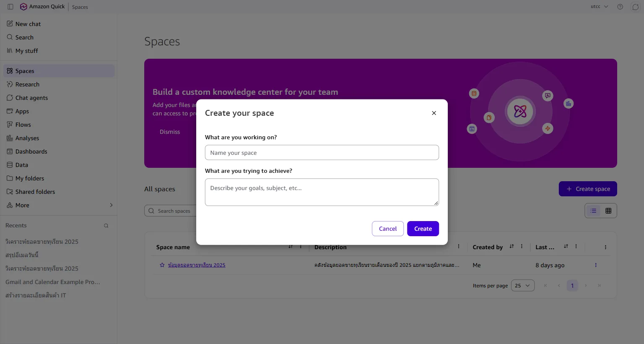Open recent สรุปอีเมลวันนี้
Viewport: 644px width, 344px height.
click(x=22, y=255)
